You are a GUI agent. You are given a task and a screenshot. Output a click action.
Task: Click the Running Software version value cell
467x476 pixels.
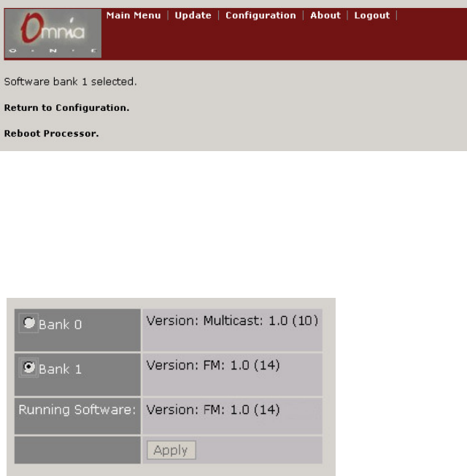pyautogui.click(x=232, y=416)
